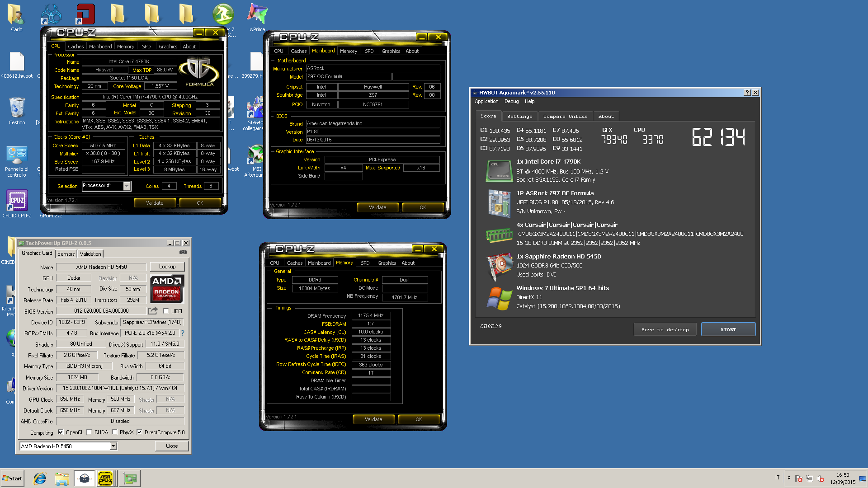Click START button in Aquamark
The image size is (868, 488).
point(728,329)
